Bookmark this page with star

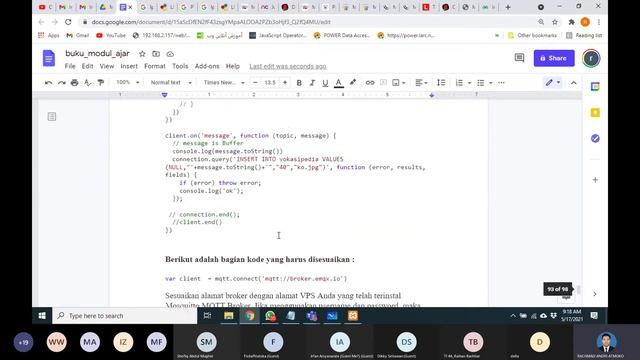tap(555, 22)
